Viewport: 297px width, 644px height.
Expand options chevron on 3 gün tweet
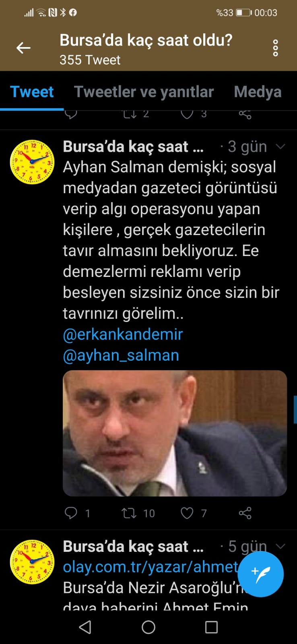click(280, 147)
